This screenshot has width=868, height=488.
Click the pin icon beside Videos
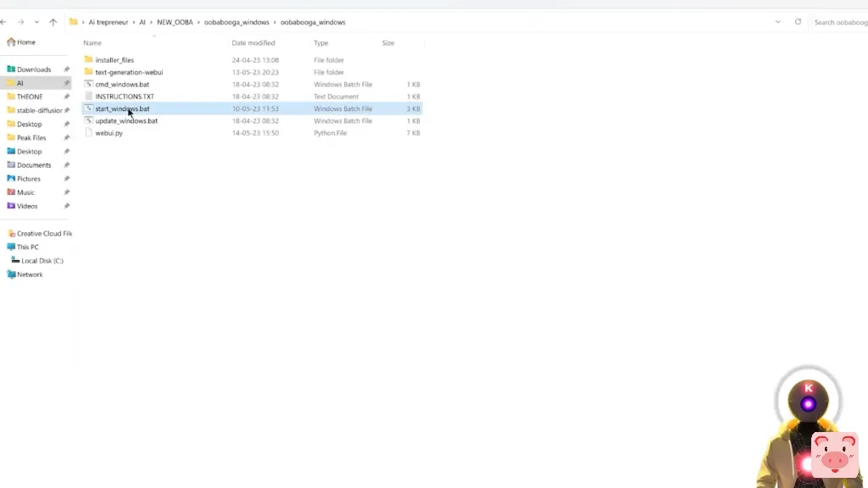(x=66, y=206)
